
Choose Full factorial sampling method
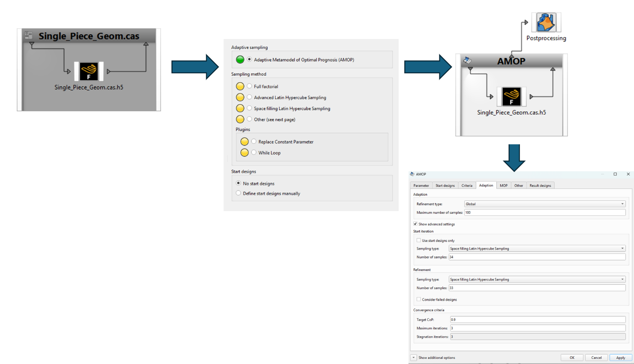(249, 86)
